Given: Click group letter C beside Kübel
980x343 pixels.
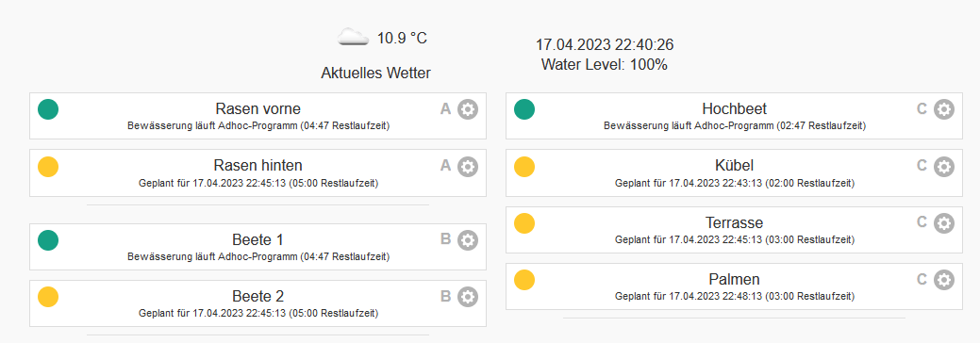Looking at the screenshot, I should pos(922,166).
